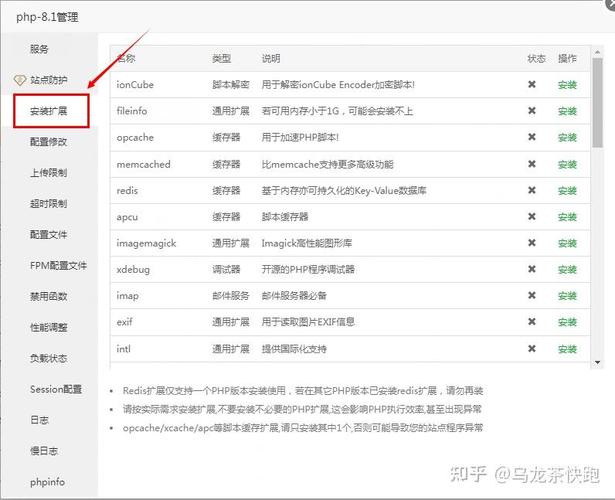The image size is (615, 500).
Task: Install the ionCube extension
Action: coord(567,85)
